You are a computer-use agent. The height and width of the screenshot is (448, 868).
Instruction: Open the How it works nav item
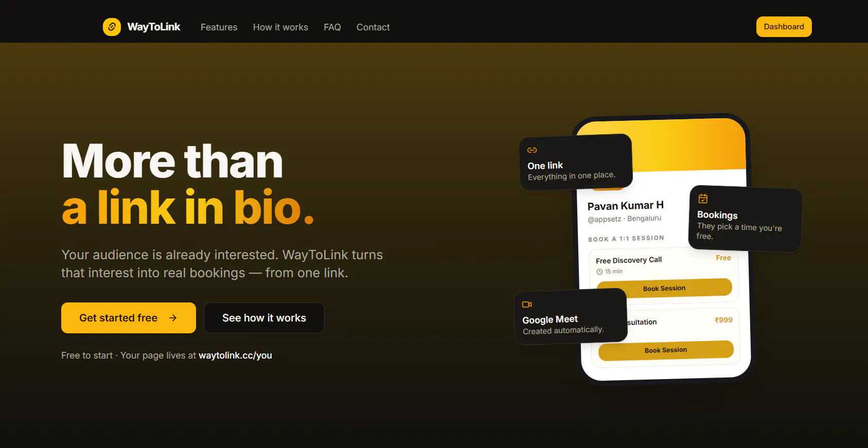tap(280, 27)
